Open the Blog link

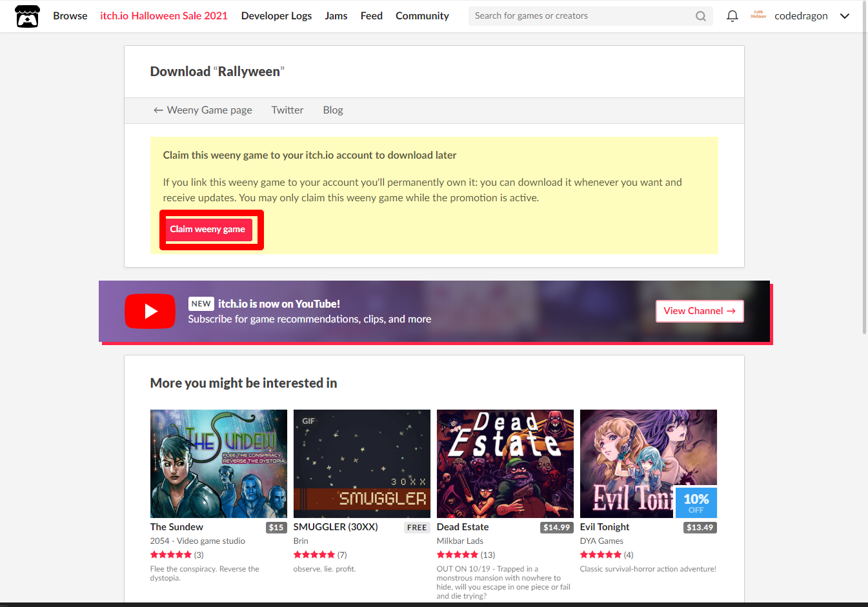tap(333, 110)
